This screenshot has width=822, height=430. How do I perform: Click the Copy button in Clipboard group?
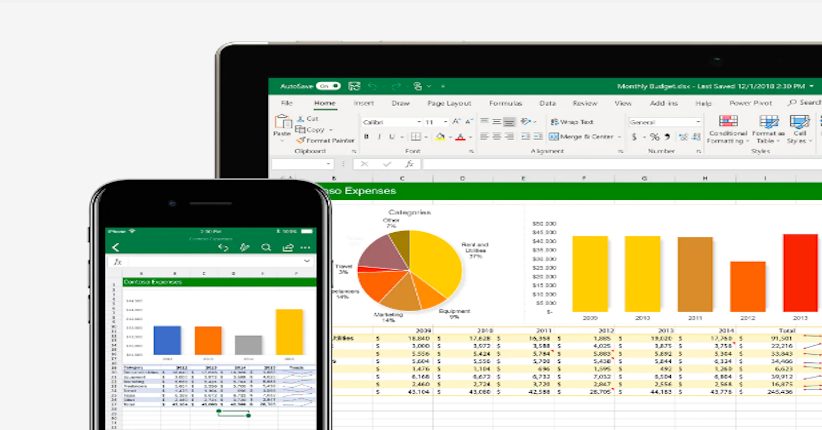coord(310,130)
